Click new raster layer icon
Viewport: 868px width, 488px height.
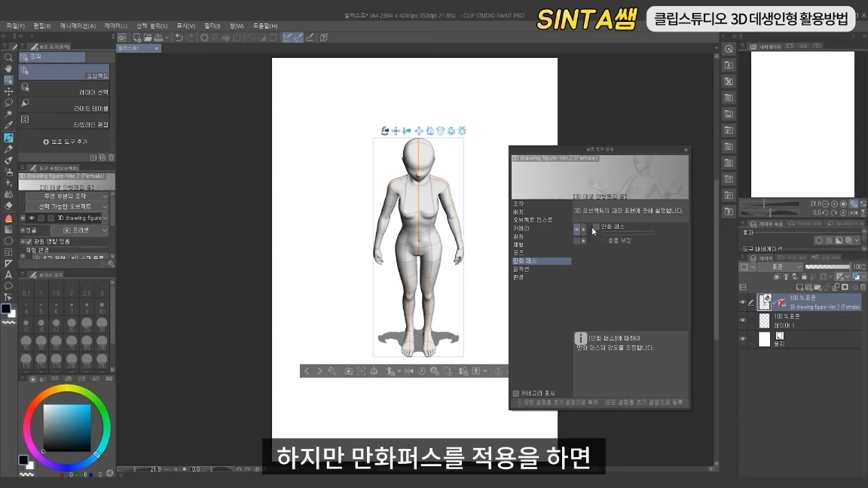800,287
